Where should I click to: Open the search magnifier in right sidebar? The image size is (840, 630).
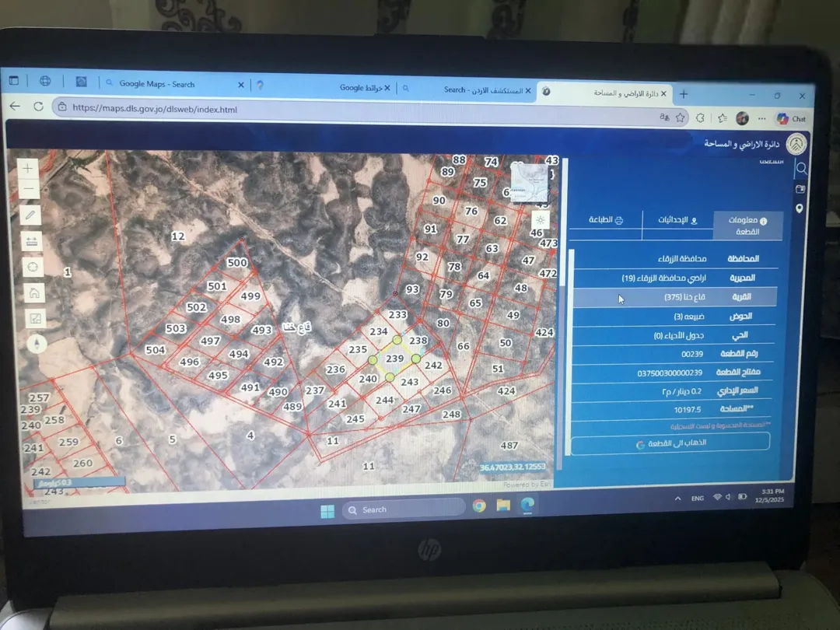[801, 169]
